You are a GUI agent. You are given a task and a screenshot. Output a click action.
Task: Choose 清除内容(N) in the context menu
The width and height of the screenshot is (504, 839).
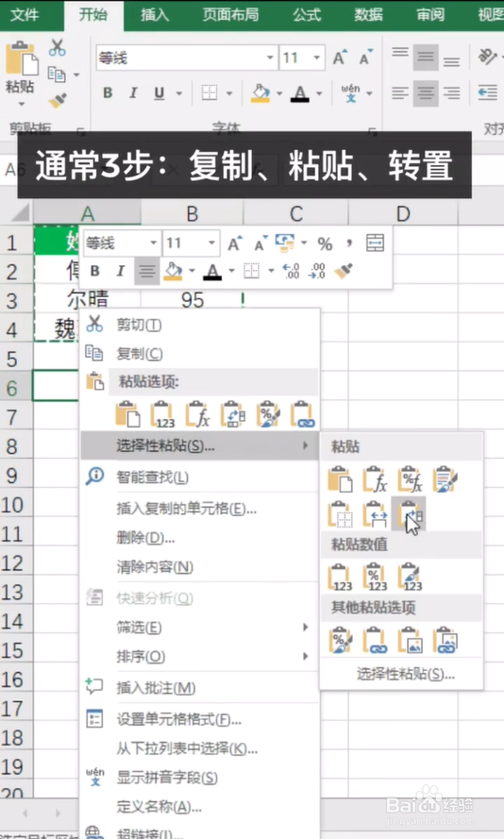tap(200, 566)
